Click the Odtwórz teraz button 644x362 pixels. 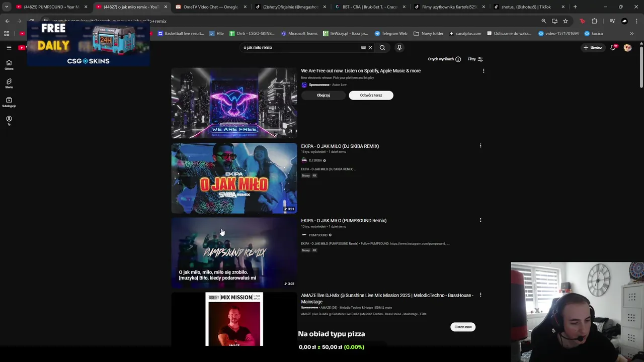pos(371,96)
